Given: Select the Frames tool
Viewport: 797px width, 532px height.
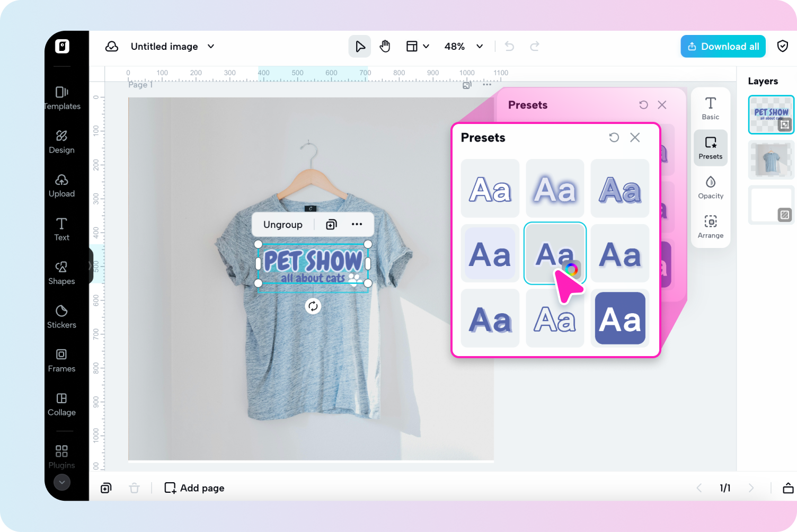Looking at the screenshot, I should 61,360.
